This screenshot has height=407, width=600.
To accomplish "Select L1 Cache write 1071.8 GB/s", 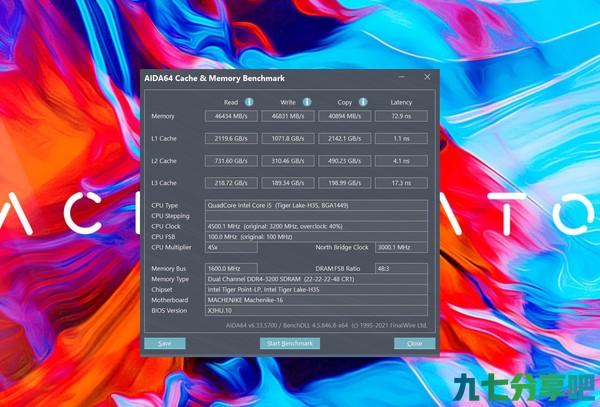I will point(288,138).
